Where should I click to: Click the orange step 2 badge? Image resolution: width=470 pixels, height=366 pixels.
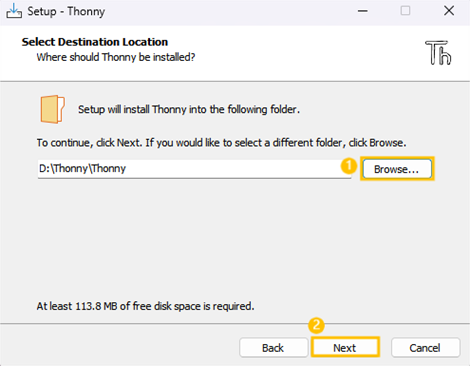pos(316,325)
